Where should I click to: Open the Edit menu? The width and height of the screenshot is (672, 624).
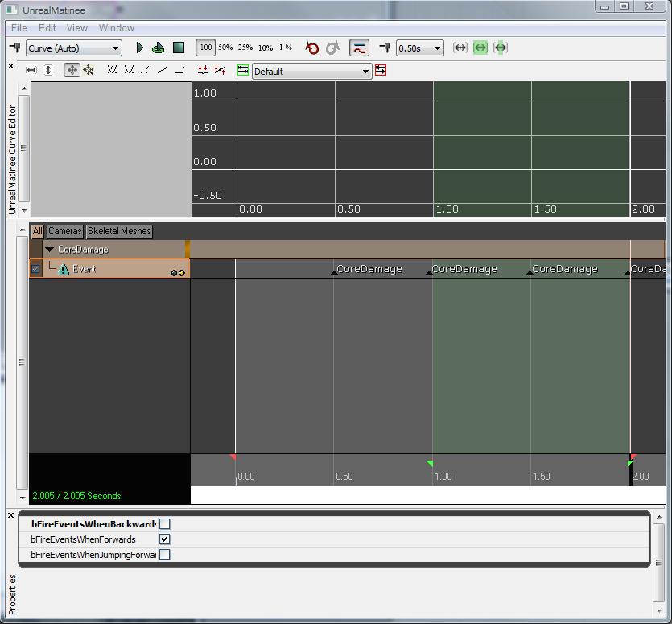click(x=47, y=28)
